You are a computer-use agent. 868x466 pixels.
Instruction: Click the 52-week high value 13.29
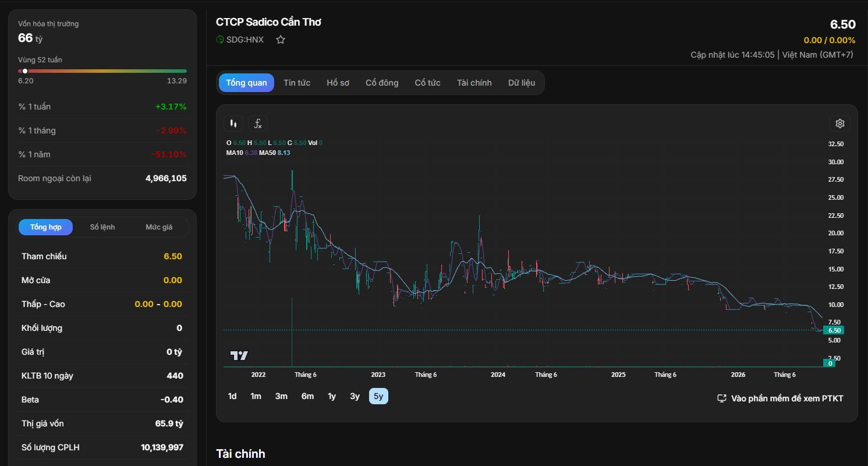point(177,81)
